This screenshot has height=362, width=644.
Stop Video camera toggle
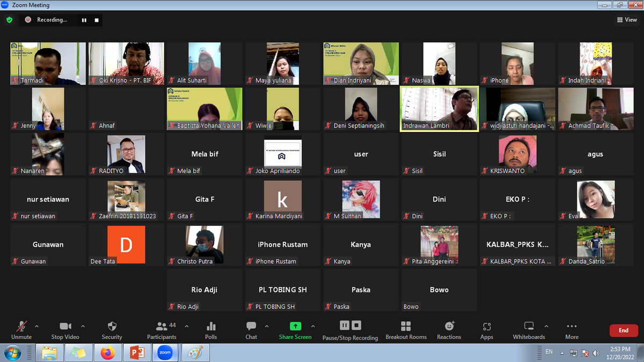click(65, 330)
